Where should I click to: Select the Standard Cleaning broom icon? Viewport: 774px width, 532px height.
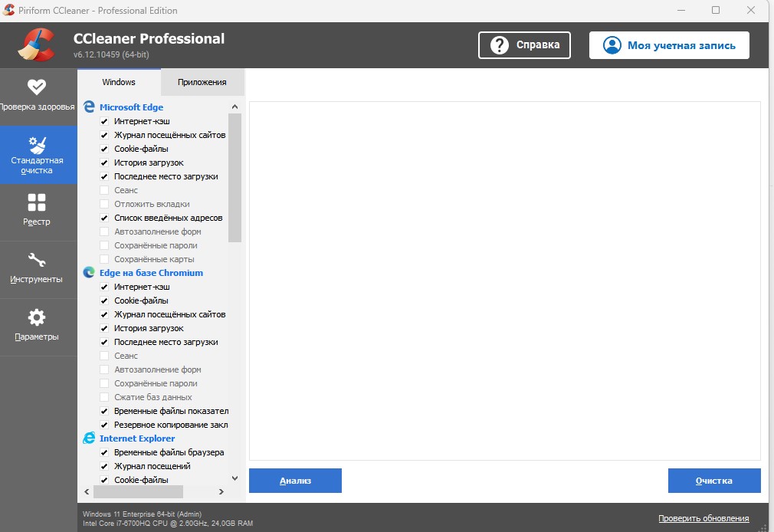coord(37,144)
